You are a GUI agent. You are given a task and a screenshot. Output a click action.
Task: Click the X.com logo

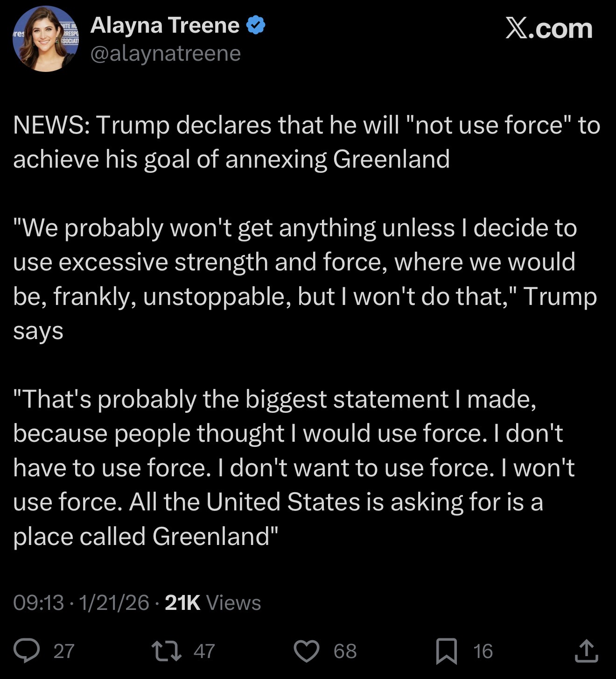pyautogui.click(x=549, y=29)
